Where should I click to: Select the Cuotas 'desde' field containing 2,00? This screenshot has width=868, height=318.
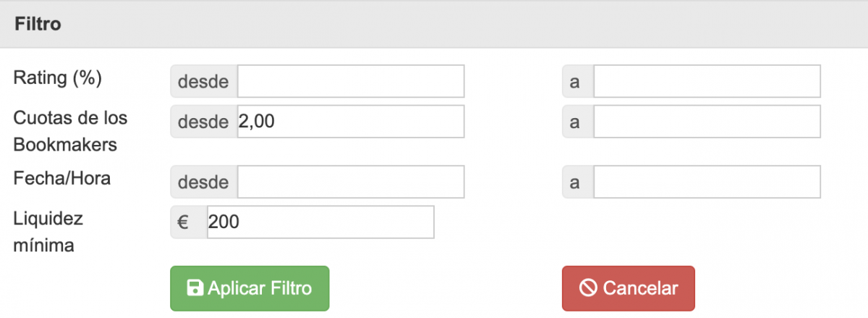point(351,122)
